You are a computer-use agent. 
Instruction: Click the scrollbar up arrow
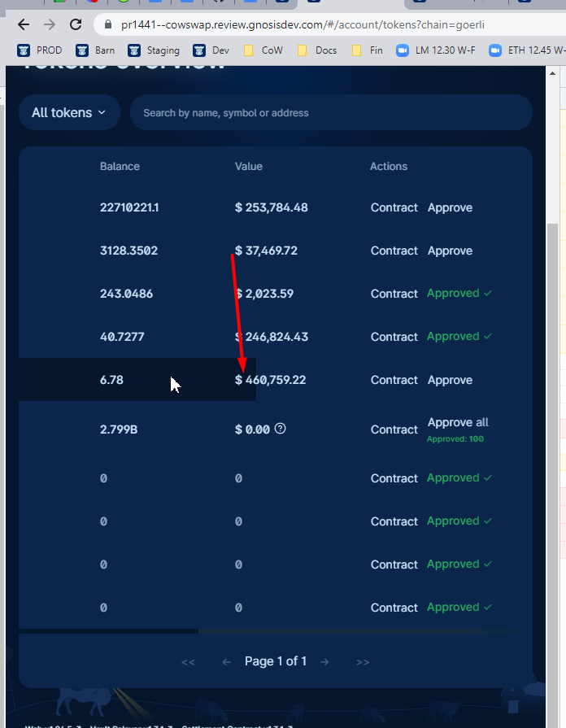[x=552, y=73]
